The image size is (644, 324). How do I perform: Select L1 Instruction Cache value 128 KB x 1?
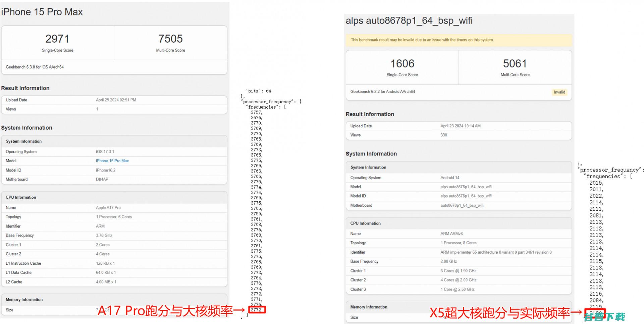tap(105, 263)
